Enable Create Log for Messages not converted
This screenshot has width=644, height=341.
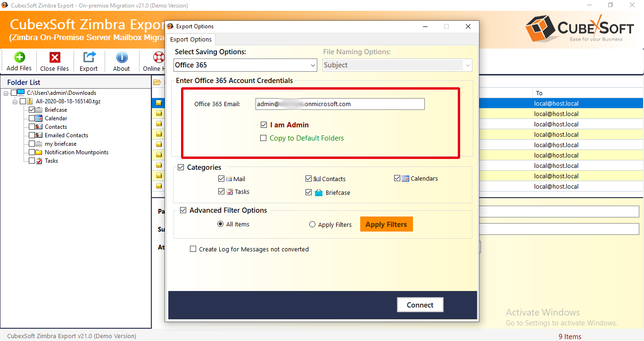193,249
